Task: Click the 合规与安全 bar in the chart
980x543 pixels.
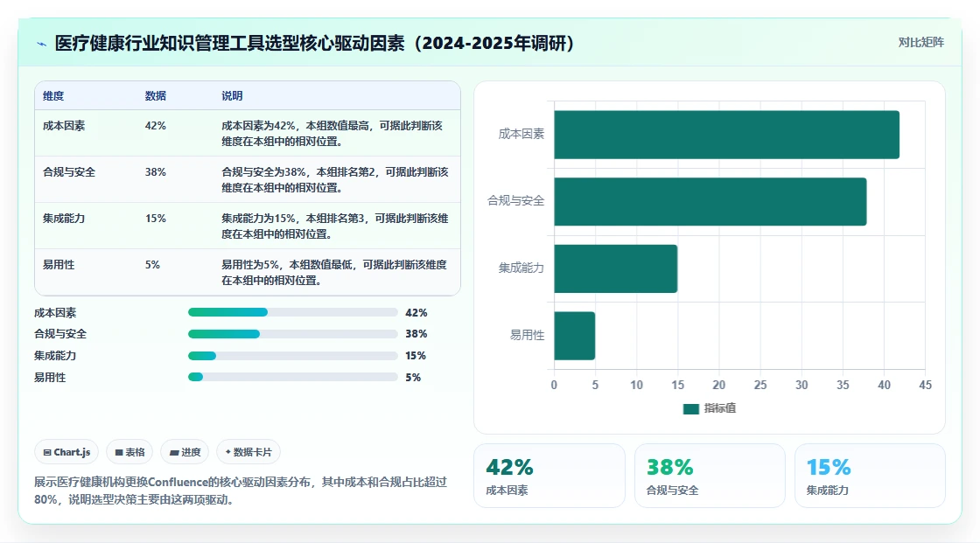Action: pyautogui.click(x=710, y=202)
